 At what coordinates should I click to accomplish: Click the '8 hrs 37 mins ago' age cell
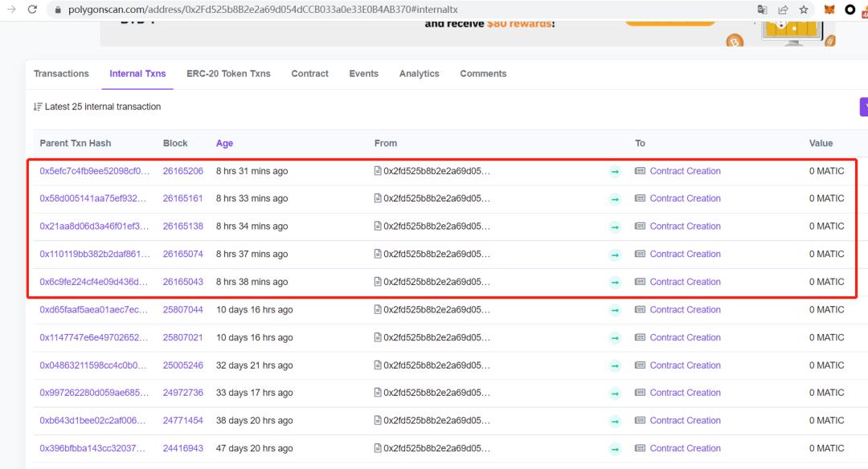(x=252, y=254)
